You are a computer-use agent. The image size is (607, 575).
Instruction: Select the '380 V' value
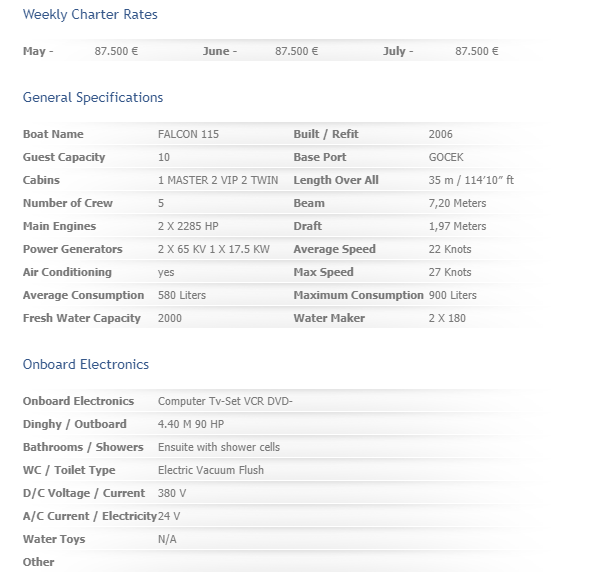(x=172, y=493)
